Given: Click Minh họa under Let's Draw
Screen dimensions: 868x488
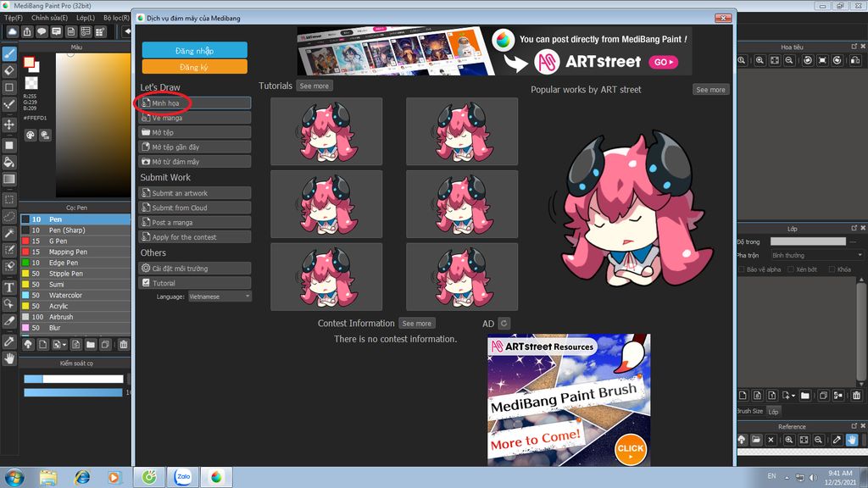Looking at the screenshot, I should pyautogui.click(x=194, y=103).
